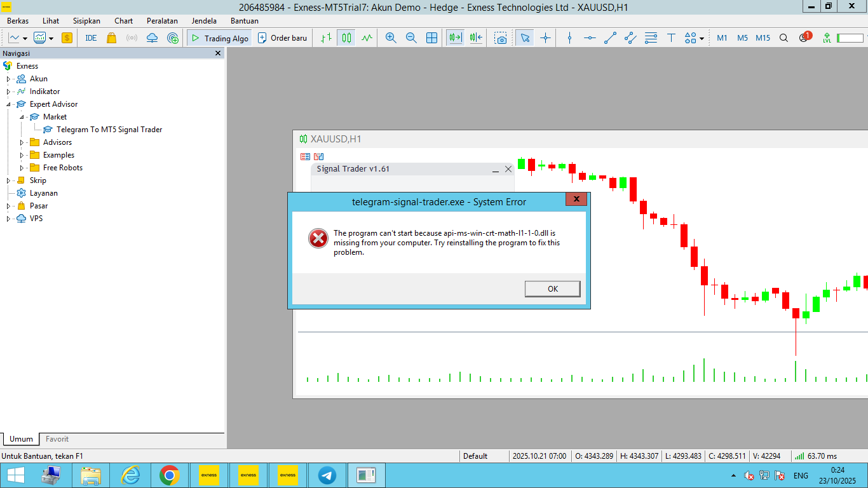This screenshot has height=488, width=868.
Task: Click the gold dollar sign toolbar icon
Action: [67, 38]
